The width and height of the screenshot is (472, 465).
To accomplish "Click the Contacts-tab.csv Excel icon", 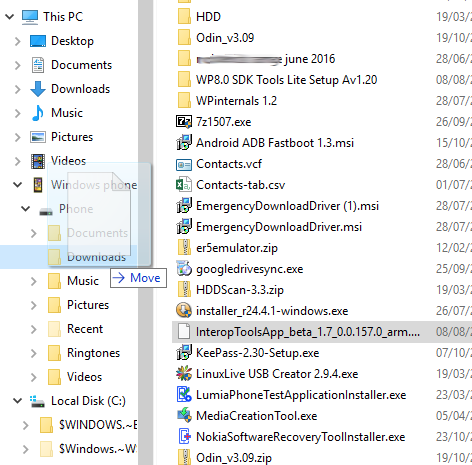I will [x=184, y=185].
